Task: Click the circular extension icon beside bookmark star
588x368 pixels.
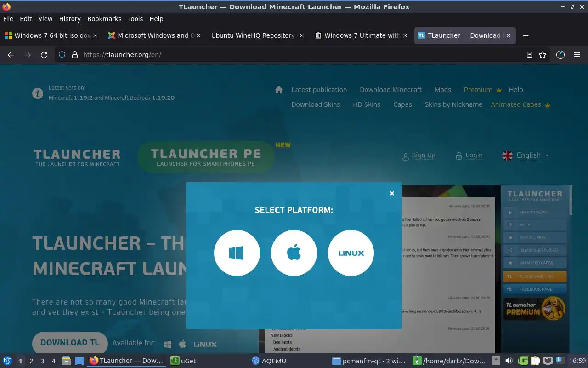Action: tap(560, 55)
